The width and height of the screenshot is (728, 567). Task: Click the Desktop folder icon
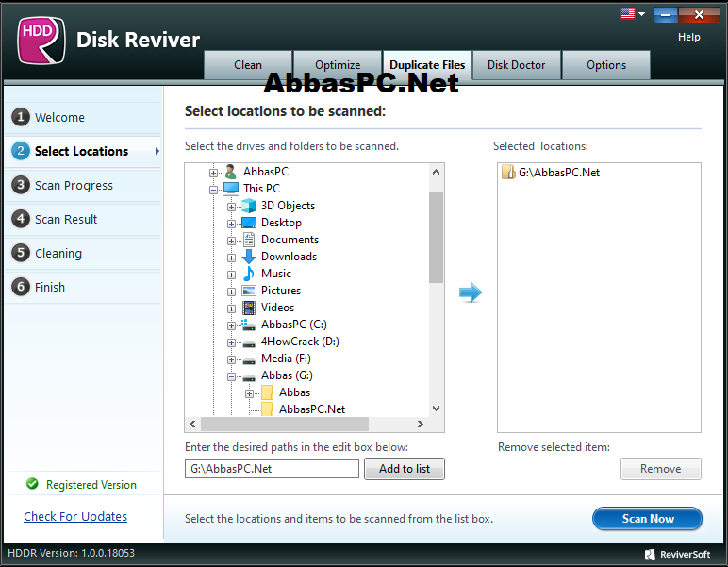tap(249, 223)
